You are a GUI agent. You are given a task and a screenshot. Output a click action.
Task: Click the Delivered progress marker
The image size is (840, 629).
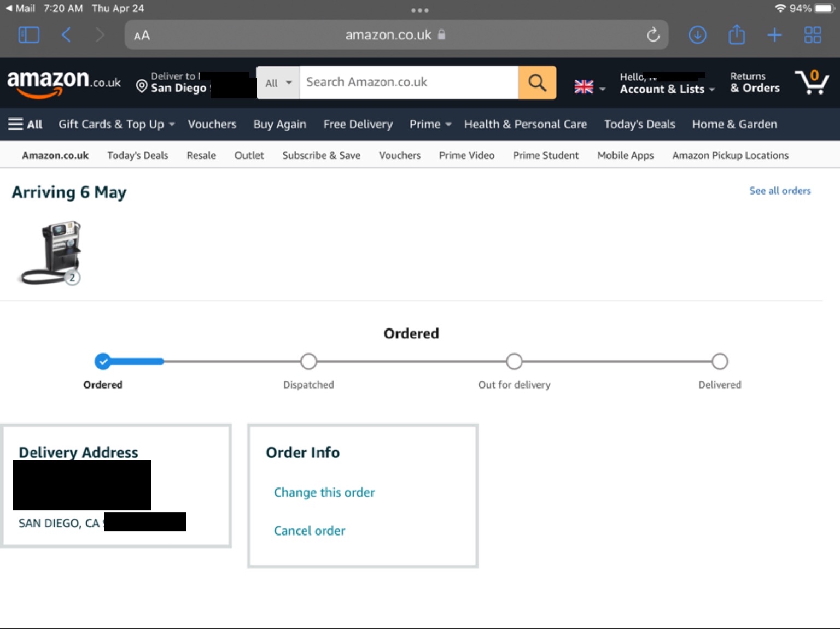point(720,361)
